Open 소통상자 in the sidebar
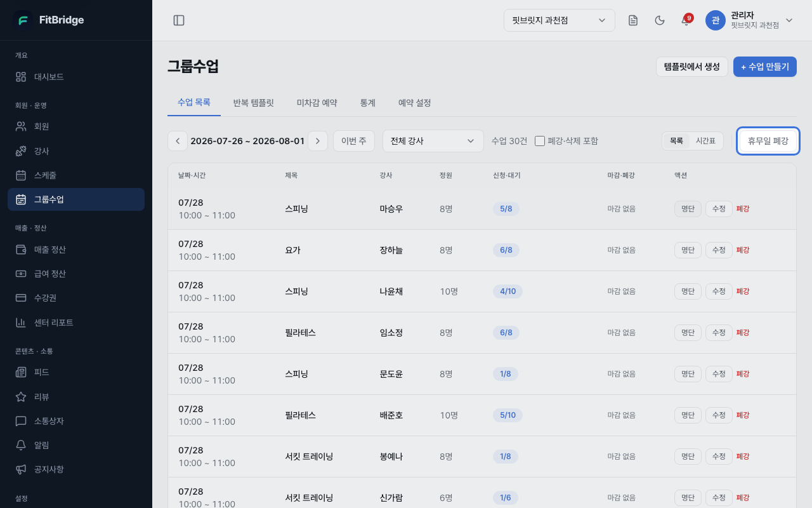This screenshot has width=812, height=508. tap(76, 421)
